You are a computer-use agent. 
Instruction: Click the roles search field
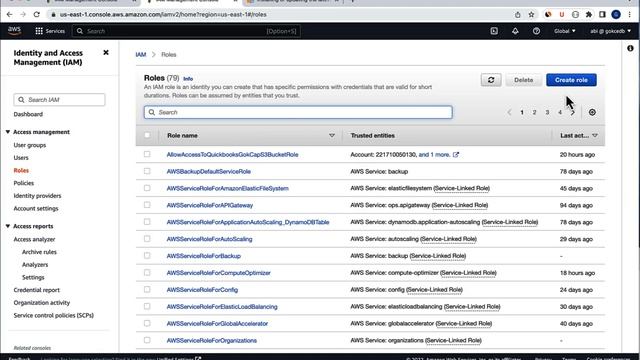pyautogui.click(x=298, y=112)
